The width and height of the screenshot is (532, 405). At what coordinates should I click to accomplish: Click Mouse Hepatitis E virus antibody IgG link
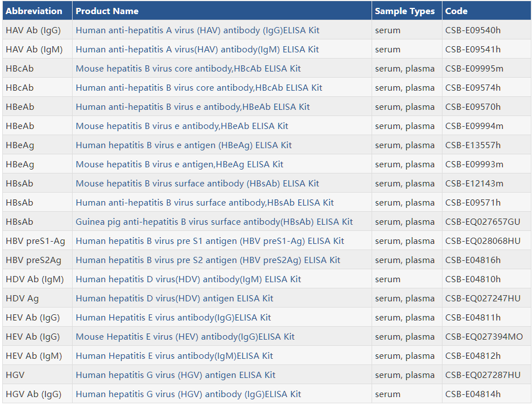[x=185, y=337]
